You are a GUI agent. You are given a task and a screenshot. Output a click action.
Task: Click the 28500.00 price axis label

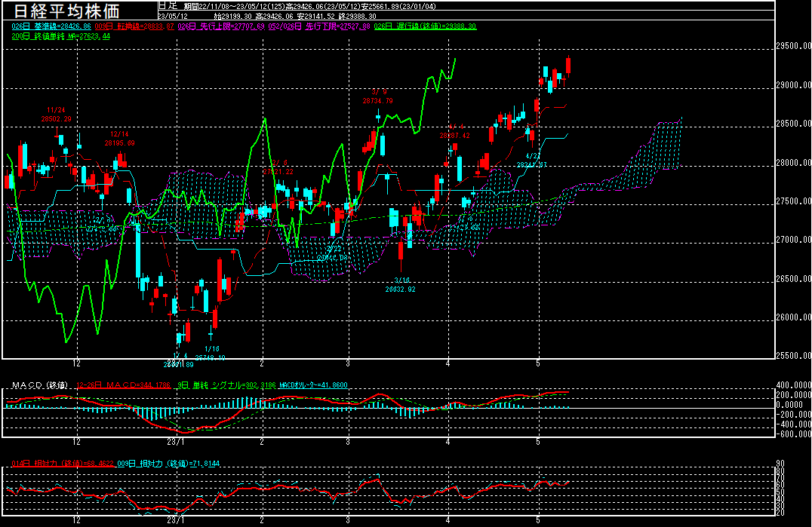[793, 124]
